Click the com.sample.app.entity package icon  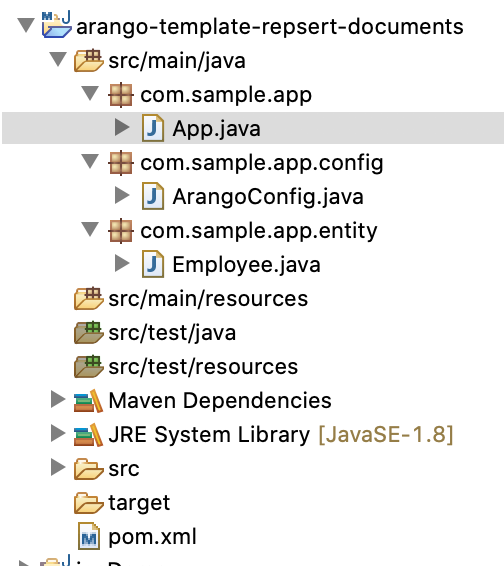point(121,231)
